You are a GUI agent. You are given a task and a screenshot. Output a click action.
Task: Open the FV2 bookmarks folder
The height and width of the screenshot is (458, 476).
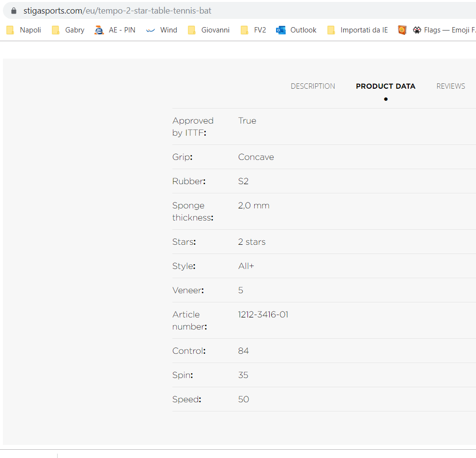pos(254,30)
